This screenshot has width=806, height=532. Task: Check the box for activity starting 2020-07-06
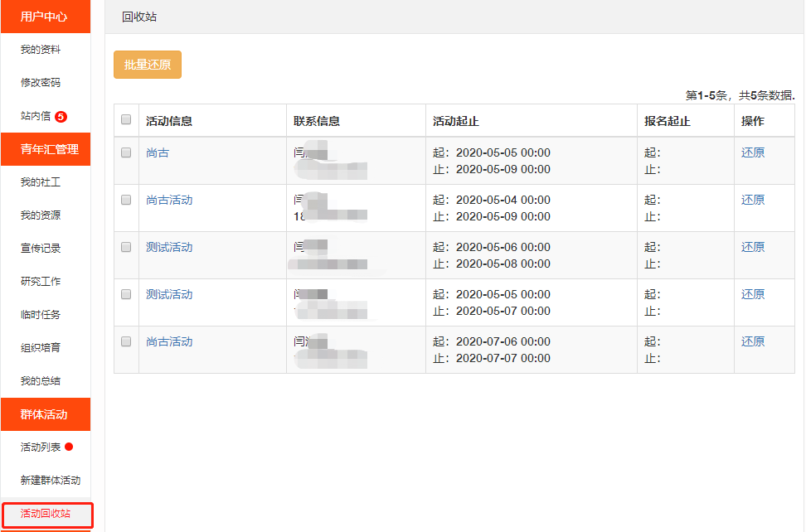[126, 341]
